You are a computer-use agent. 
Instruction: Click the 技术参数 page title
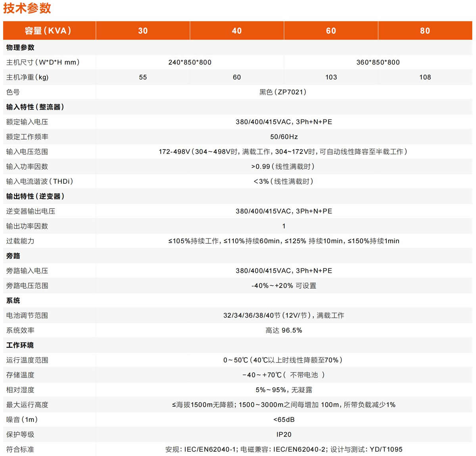tap(27, 8)
